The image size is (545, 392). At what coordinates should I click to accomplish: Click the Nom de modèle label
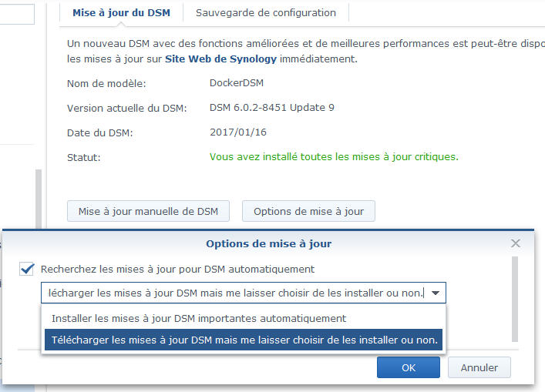tap(106, 84)
